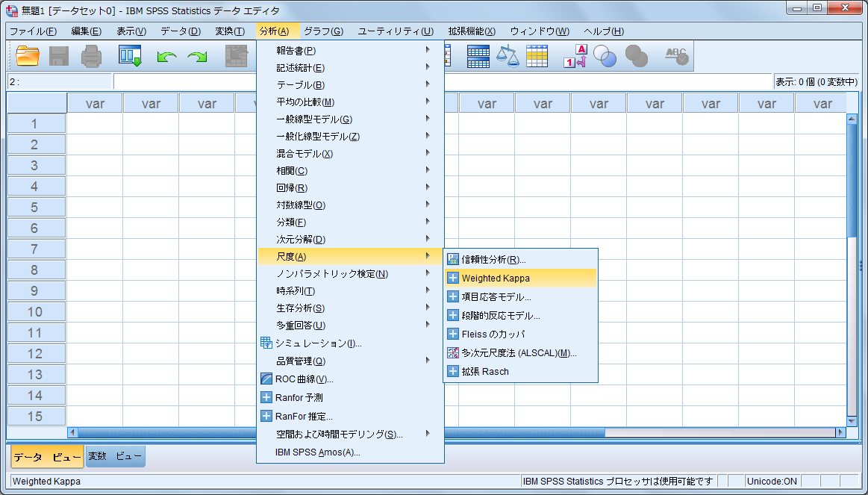Expand the 相関(C) submenu
This screenshot has width=868, height=495.
tap(351, 170)
